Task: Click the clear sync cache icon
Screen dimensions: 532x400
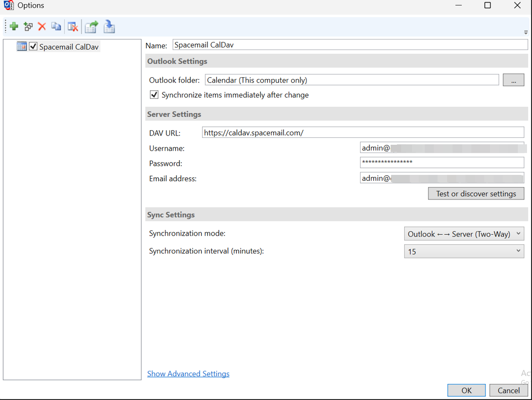Action: 73,26
